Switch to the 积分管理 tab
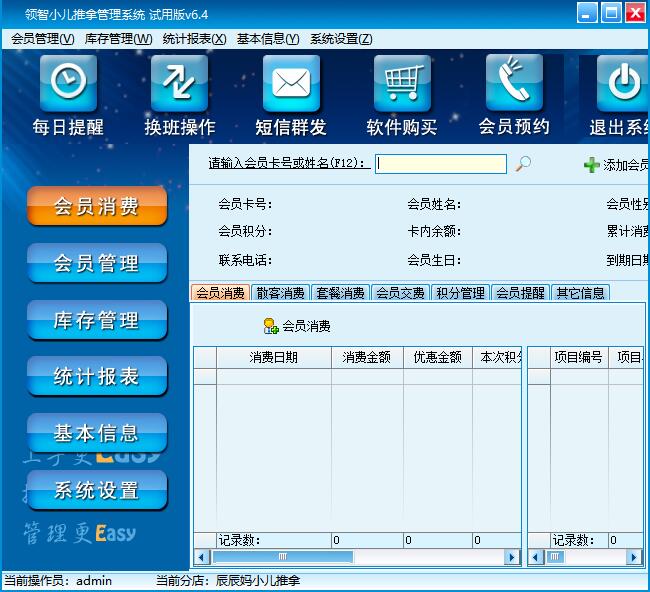The image size is (650, 592). click(x=461, y=293)
